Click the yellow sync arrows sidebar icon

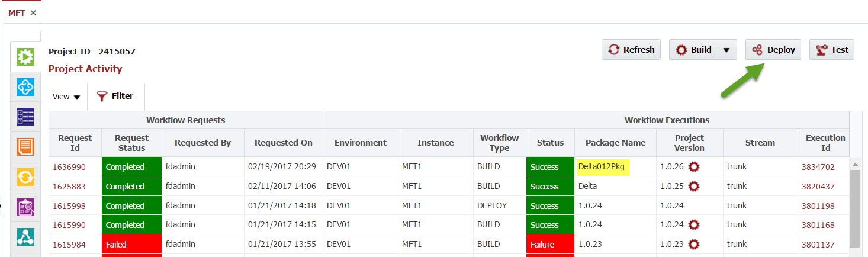point(25,177)
